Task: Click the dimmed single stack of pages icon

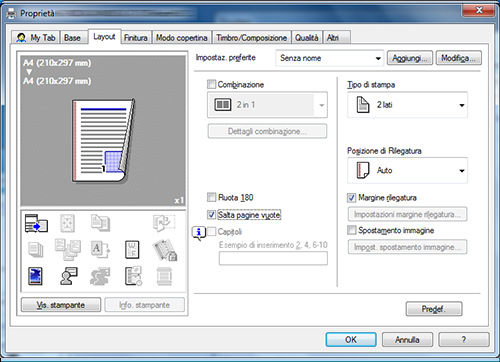Action: (36, 250)
